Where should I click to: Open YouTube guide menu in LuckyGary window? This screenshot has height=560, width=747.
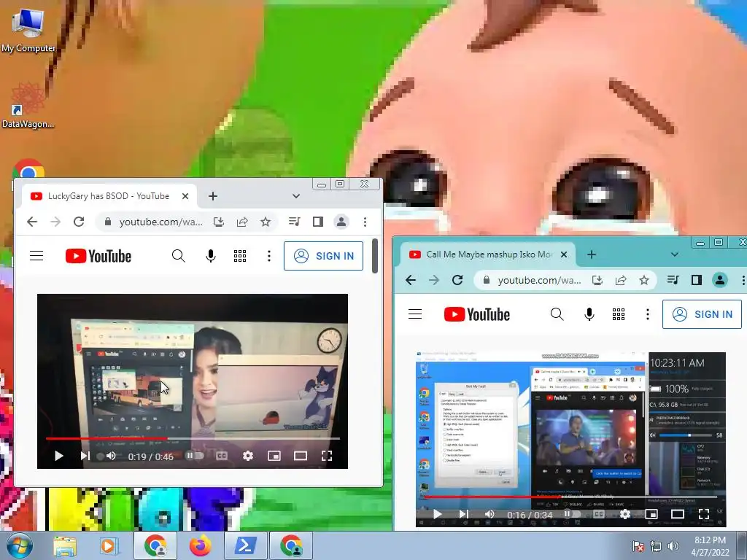[36, 256]
